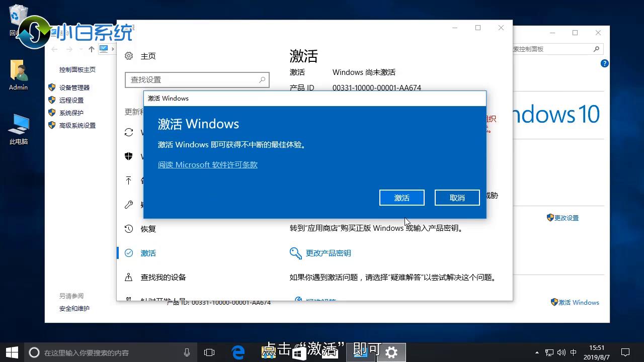Screen dimensions: 644x362
Task: Click the 取消 button in the activation dialog
Action: click(457, 198)
